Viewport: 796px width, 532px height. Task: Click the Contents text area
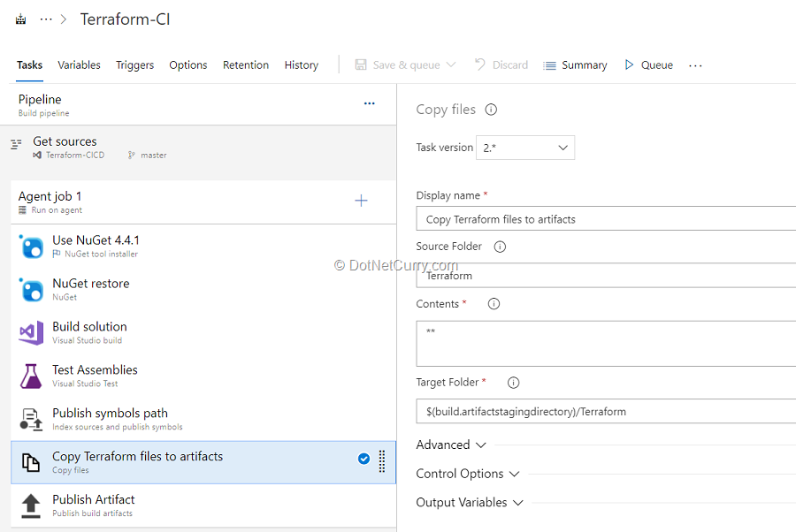click(x=606, y=344)
